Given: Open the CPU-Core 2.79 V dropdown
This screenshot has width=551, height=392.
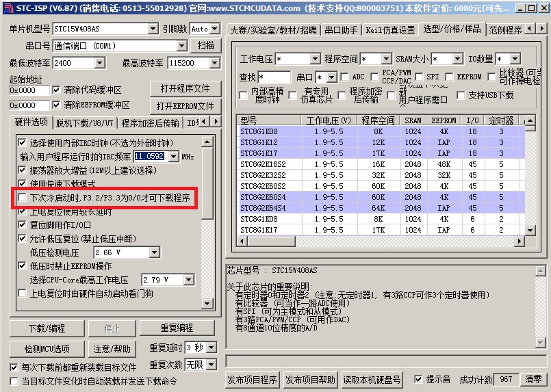Looking at the screenshot, I should coord(189,280).
